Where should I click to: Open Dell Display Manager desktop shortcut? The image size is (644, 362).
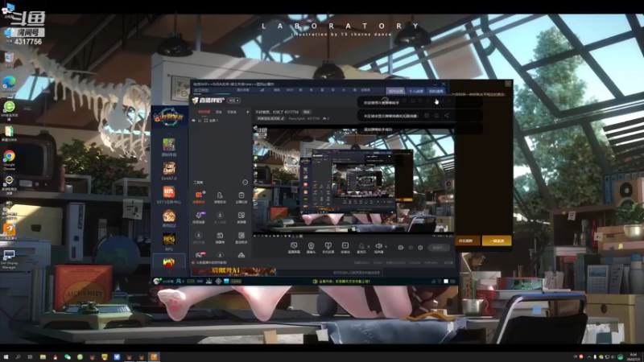pyautogui.click(x=9, y=259)
